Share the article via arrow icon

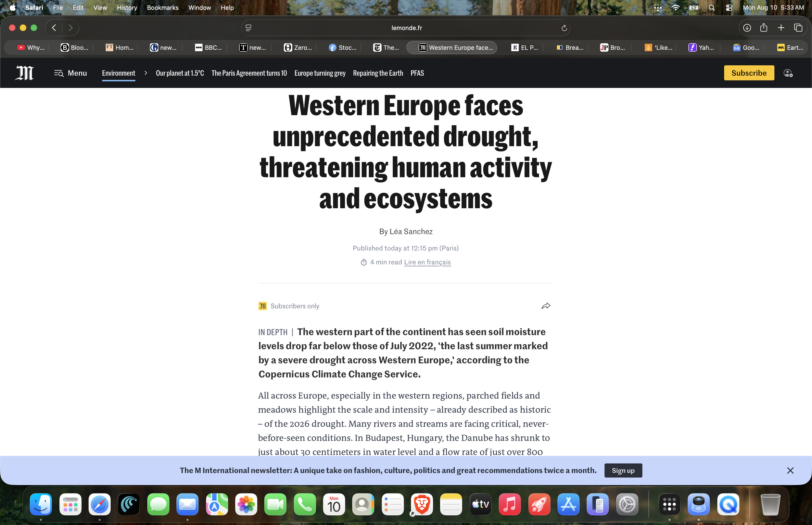tap(546, 306)
